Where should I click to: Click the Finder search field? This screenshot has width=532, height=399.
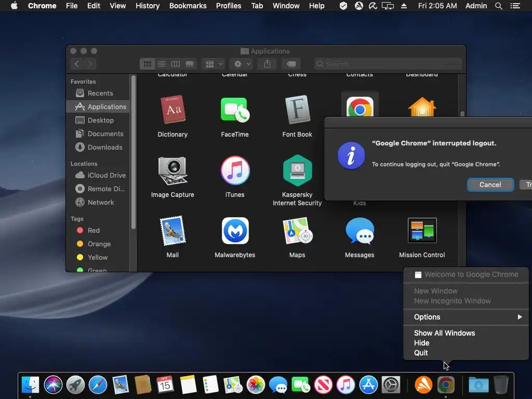click(388, 64)
